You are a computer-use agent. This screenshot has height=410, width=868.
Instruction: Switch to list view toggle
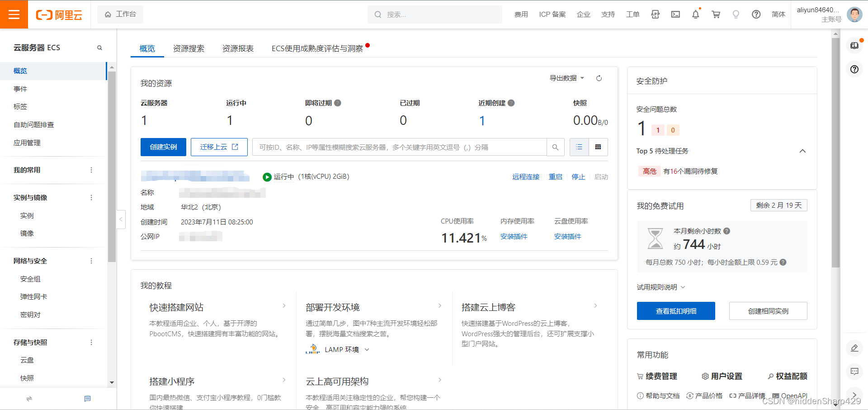coord(579,147)
